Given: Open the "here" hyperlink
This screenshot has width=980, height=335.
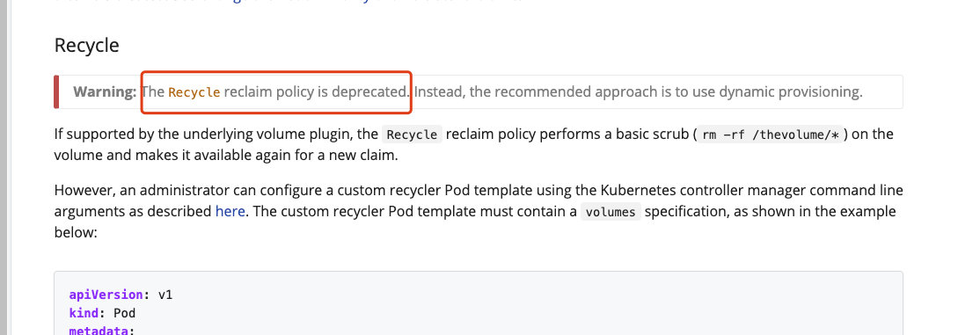Looking at the screenshot, I should pos(230,211).
